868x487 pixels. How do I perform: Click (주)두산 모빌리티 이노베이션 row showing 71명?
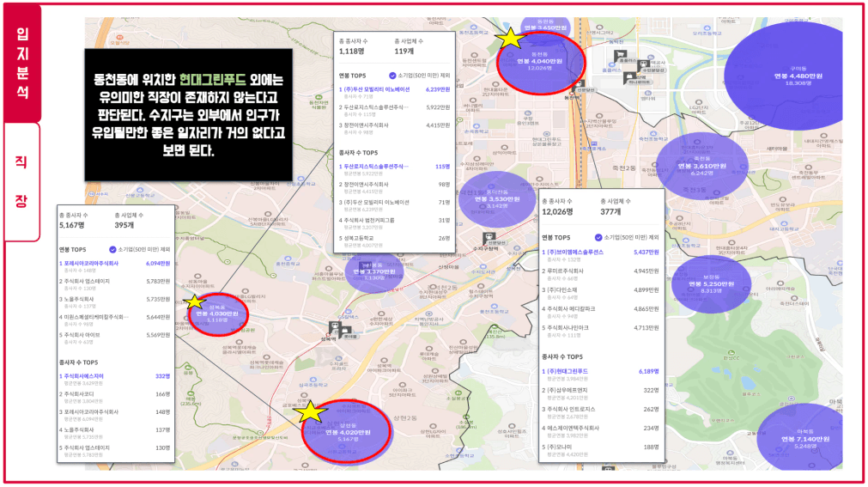[x=394, y=205]
